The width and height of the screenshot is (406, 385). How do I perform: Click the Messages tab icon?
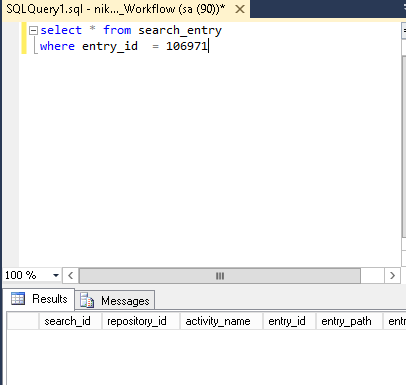87,300
